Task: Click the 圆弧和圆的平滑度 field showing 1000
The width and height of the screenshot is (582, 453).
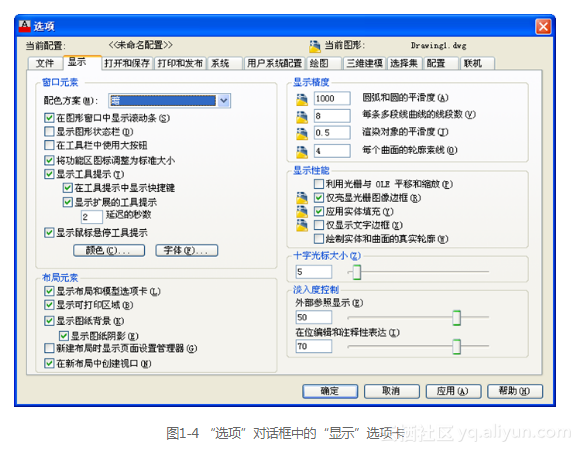Action: 332,99
